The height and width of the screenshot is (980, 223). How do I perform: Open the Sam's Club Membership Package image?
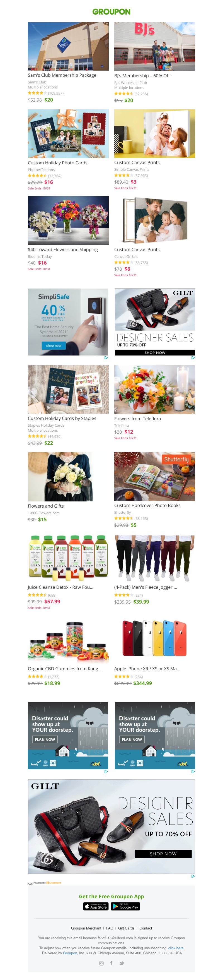pos(68,46)
